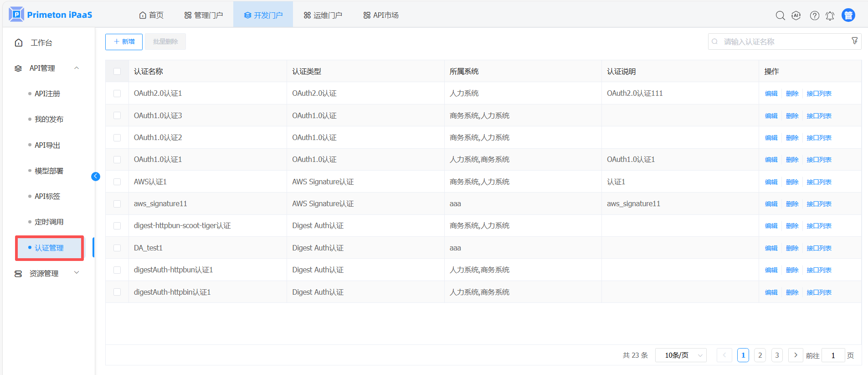868x375 pixels.
Task: Click the filter funnel icon in search box
Action: pyautogui.click(x=854, y=41)
